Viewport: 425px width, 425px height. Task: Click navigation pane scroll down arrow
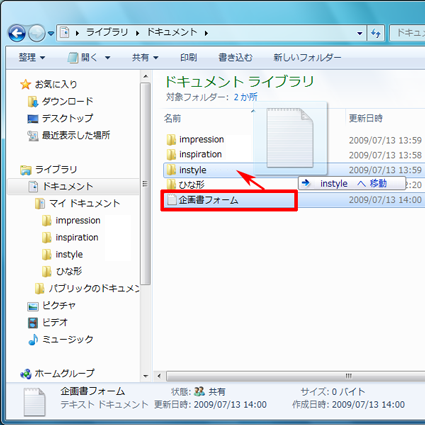click(x=145, y=376)
